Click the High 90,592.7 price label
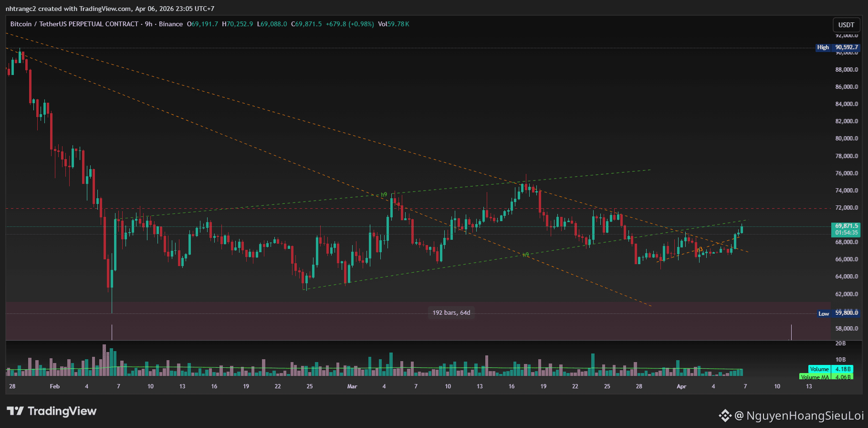 pyautogui.click(x=837, y=47)
